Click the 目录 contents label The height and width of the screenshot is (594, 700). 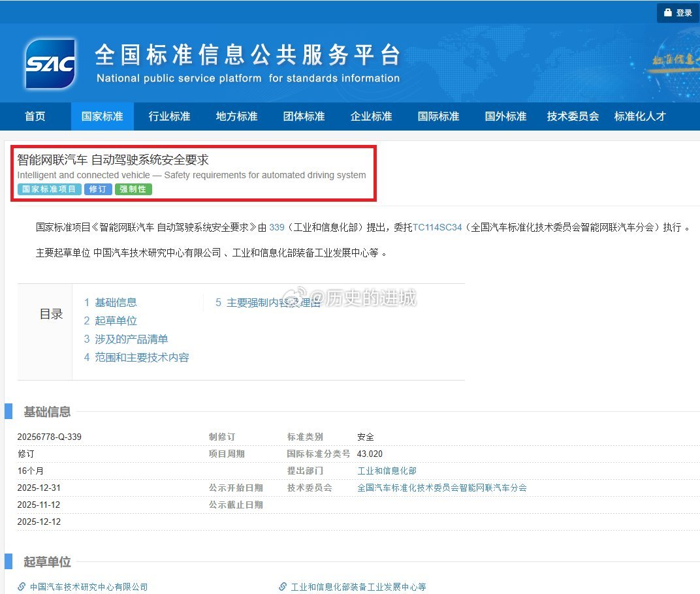(x=51, y=314)
